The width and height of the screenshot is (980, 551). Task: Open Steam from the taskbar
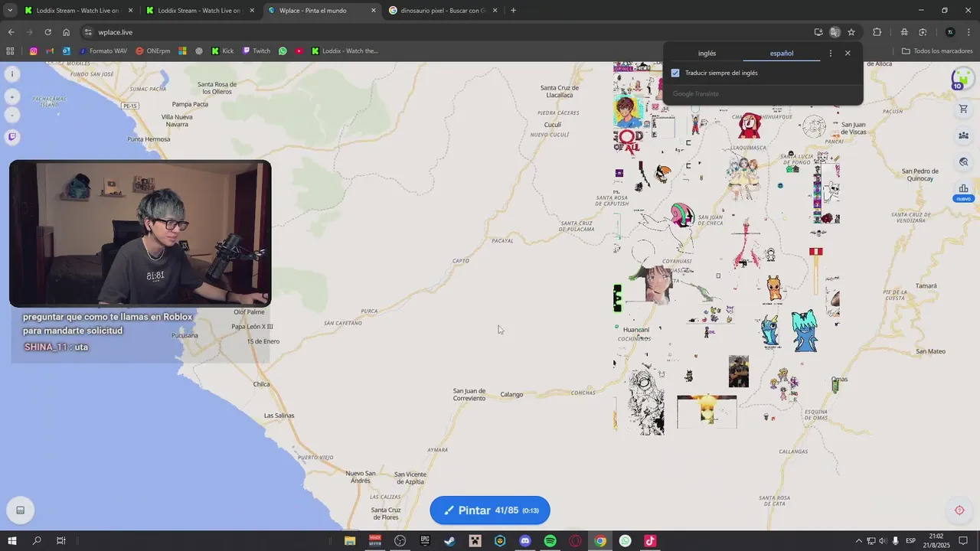(x=450, y=541)
